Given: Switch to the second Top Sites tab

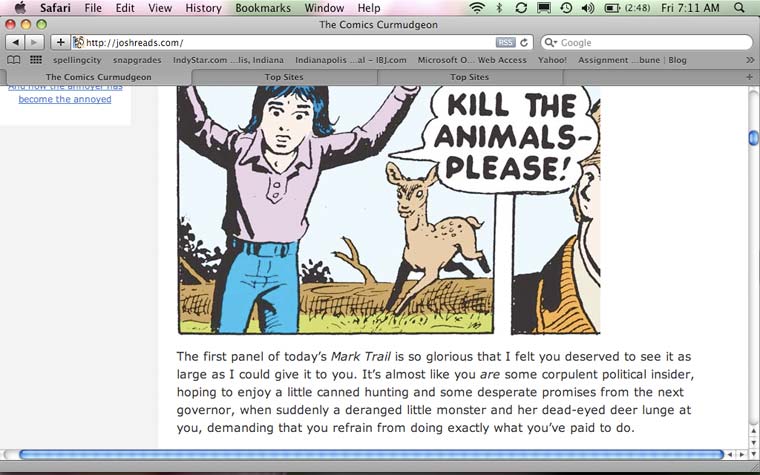Looking at the screenshot, I should (x=469, y=77).
